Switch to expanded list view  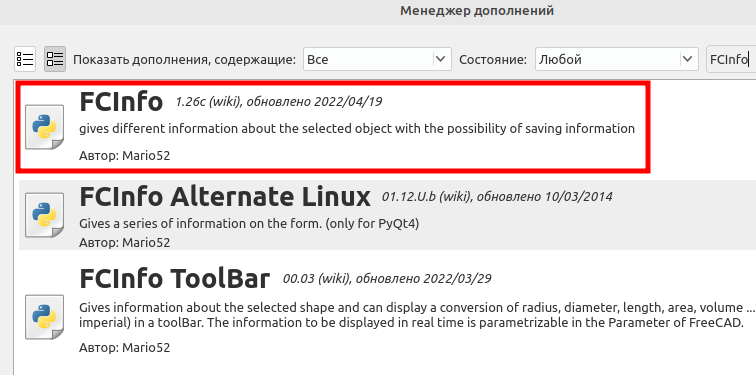(x=55, y=59)
